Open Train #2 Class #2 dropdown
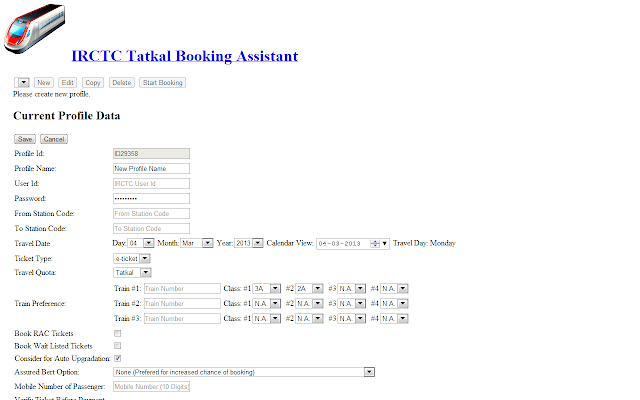 coord(309,304)
